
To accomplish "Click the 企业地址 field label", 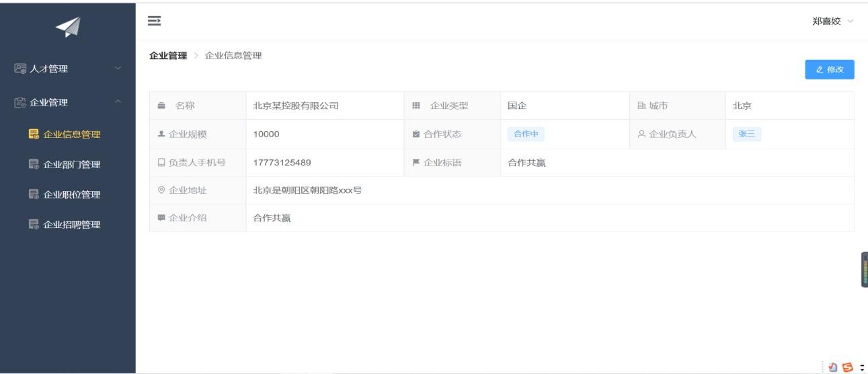I will [x=188, y=190].
